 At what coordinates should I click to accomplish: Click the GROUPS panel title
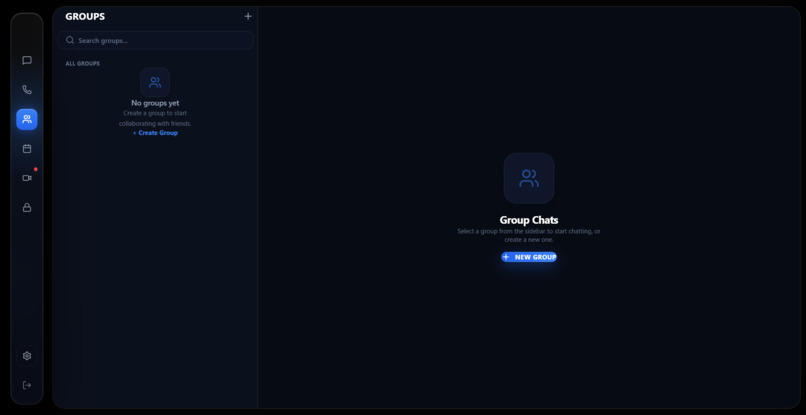pos(85,16)
